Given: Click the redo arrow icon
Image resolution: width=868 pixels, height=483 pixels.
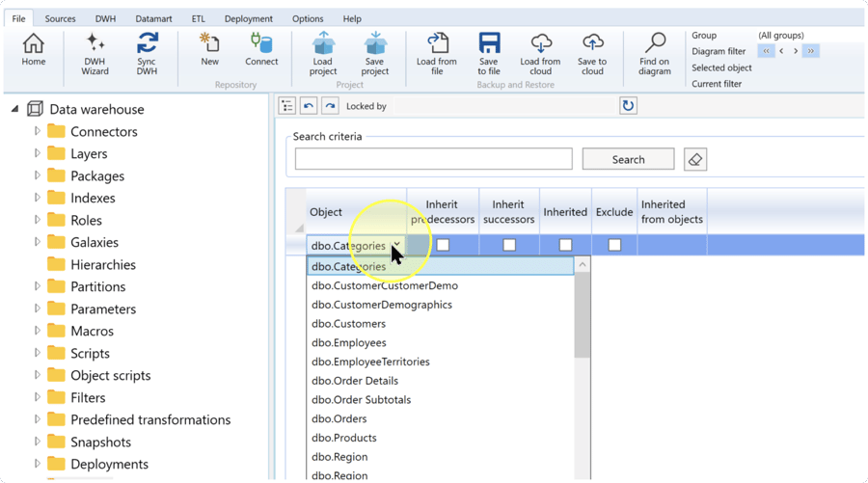Looking at the screenshot, I should 330,106.
